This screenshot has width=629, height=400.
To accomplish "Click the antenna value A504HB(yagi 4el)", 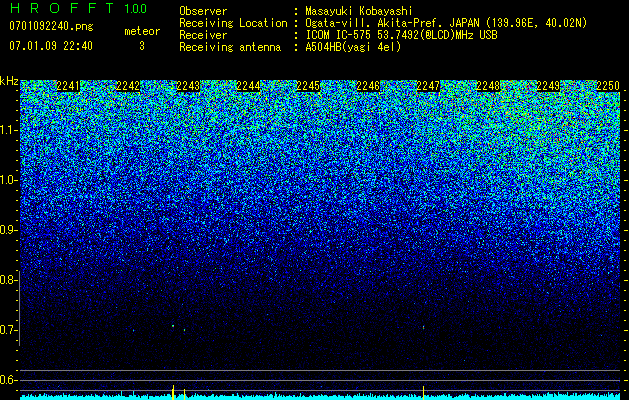I will tap(353, 47).
